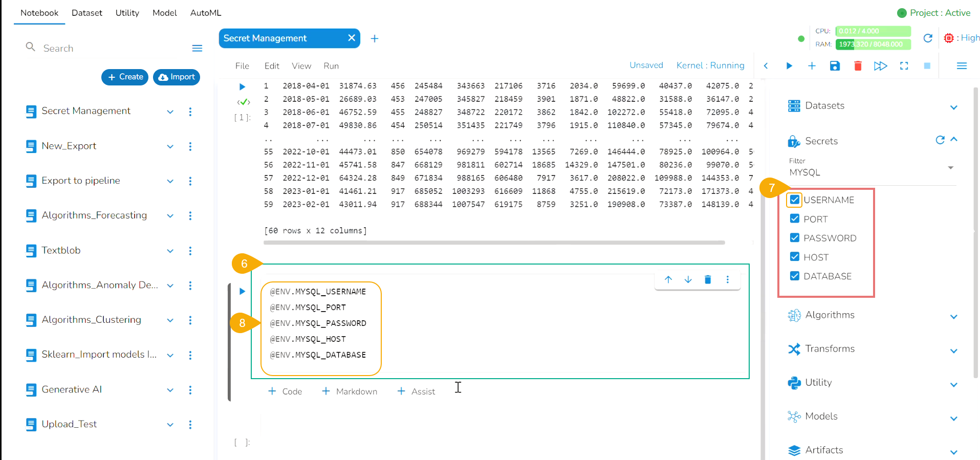Toggle fullscreen mode icon in toolbar

[904, 66]
